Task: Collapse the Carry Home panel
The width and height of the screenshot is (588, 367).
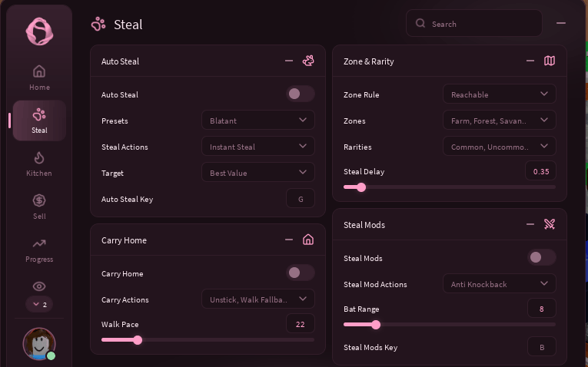Action: coord(289,240)
